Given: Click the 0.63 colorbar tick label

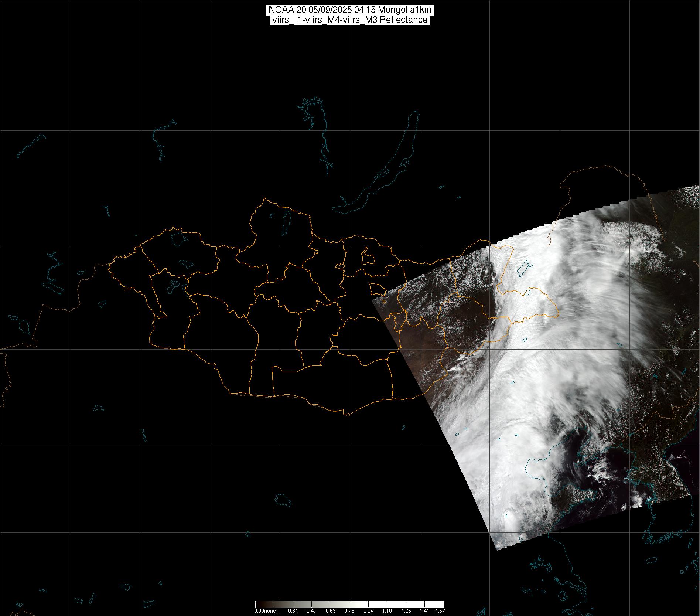Looking at the screenshot, I should [x=331, y=611].
